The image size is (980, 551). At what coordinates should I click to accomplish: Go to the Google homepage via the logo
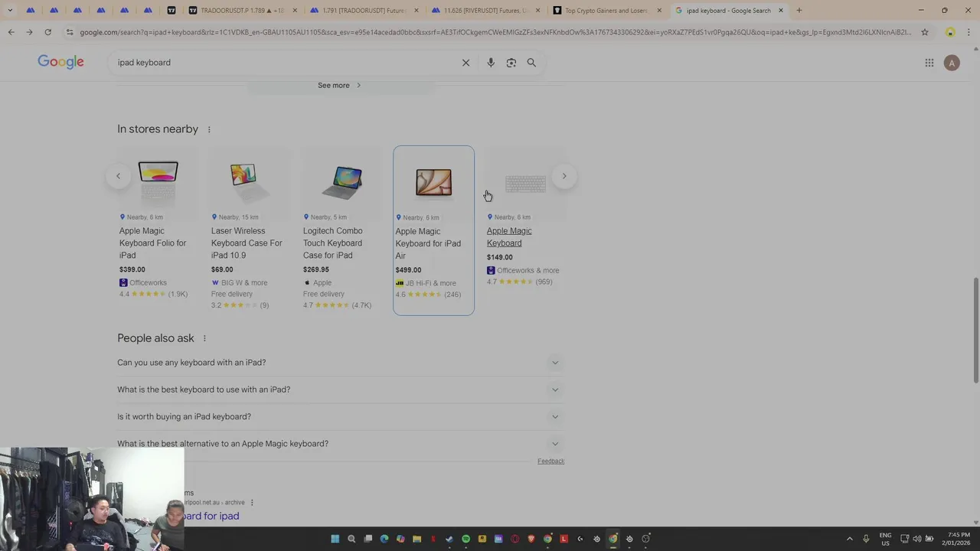click(60, 62)
